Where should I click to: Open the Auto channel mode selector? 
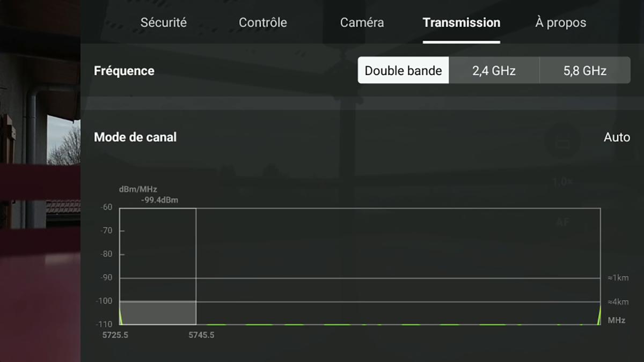(x=617, y=137)
